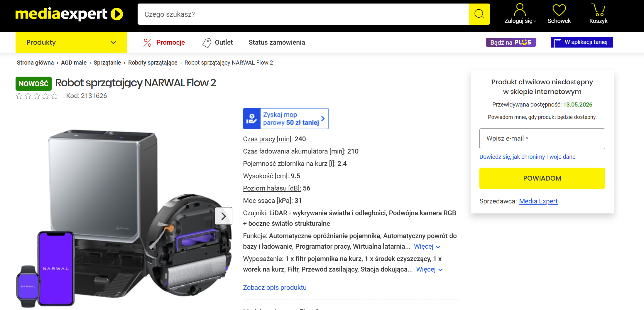Expand the Zaloguj się dropdown chevron

click(x=535, y=21)
